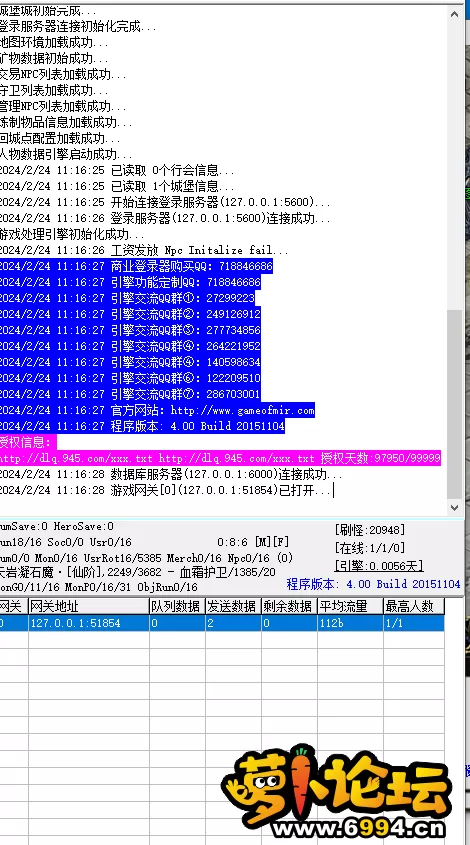Click the log line 引擎交流QQ群⑦: 286703001
Viewport: 470px width, 845px height.
(x=130, y=394)
